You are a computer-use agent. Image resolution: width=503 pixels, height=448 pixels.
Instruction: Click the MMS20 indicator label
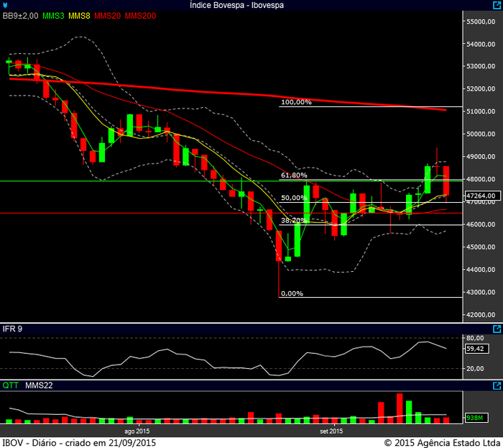tap(108, 15)
